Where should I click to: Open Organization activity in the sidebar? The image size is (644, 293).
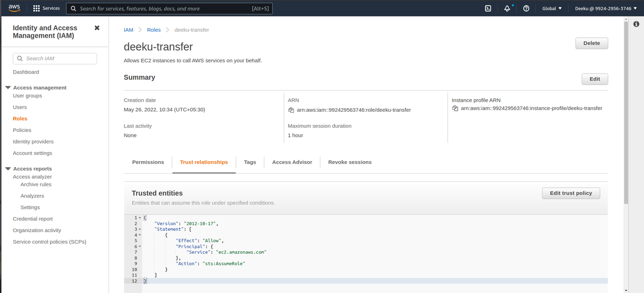tap(37, 231)
